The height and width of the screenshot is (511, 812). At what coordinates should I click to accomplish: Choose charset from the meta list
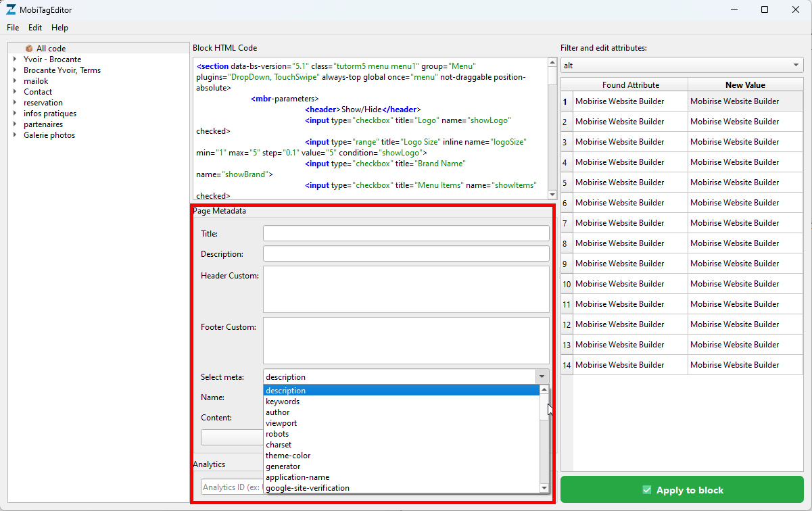click(402, 445)
